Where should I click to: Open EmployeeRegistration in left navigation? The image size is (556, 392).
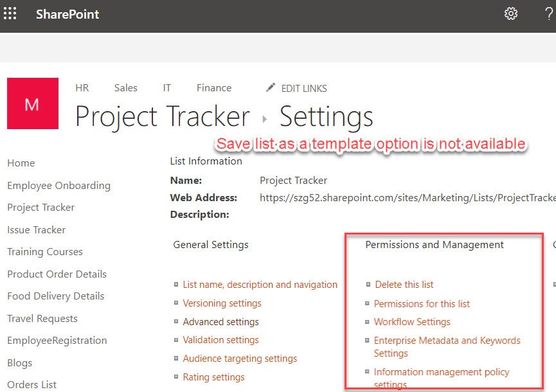tap(57, 340)
